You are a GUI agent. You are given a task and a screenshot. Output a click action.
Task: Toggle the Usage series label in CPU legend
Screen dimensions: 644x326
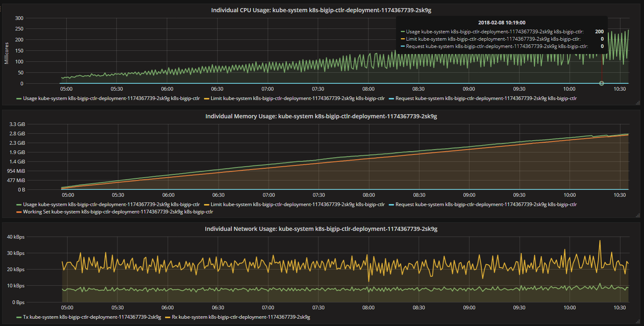pyautogui.click(x=111, y=98)
